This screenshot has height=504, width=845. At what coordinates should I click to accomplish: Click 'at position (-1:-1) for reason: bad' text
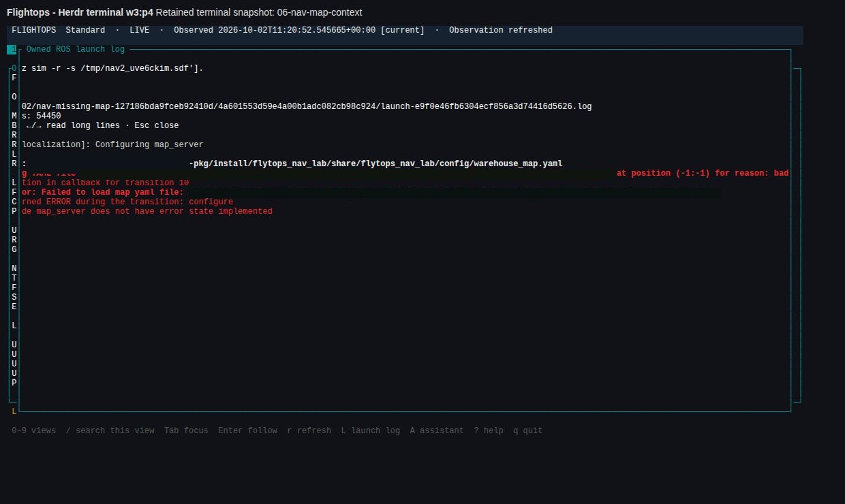(x=703, y=173)
